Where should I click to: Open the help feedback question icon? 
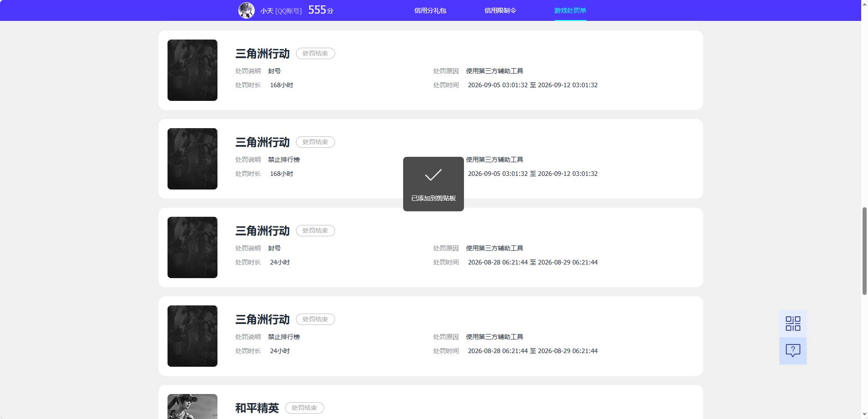pos(793,350)
